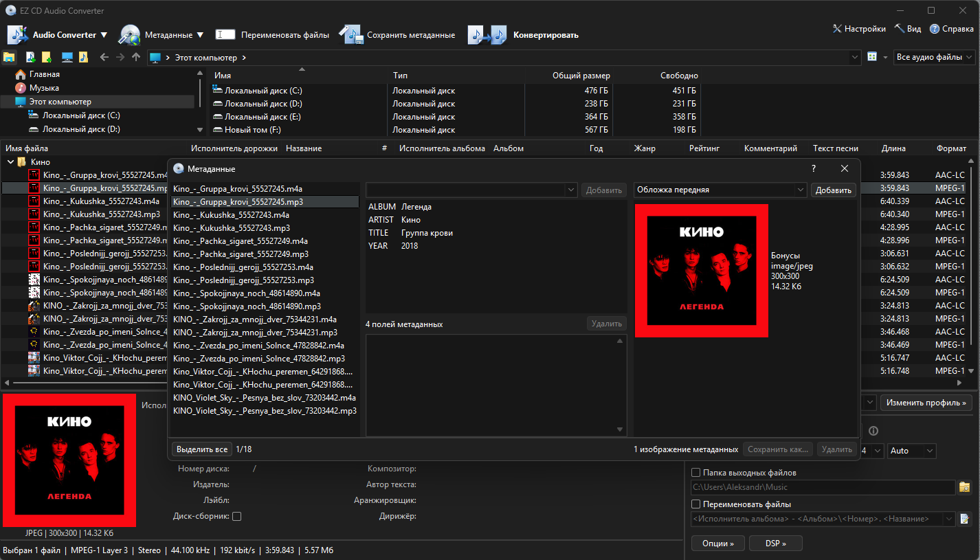This screenshot has height=560, width=980.
Task: Click Добавить next to cover type dropdown
Action: (x=834, y=190)
